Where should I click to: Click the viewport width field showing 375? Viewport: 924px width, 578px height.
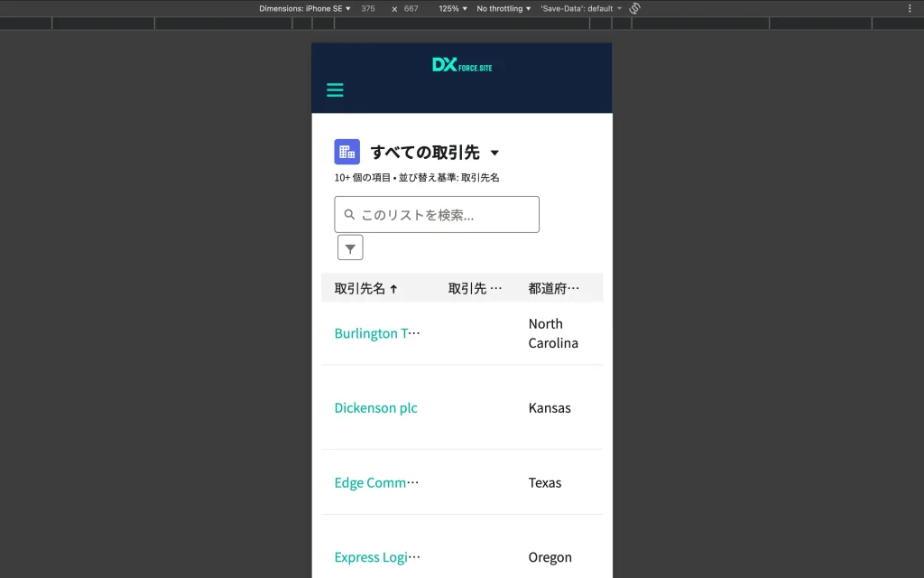(x=368, y=8)
